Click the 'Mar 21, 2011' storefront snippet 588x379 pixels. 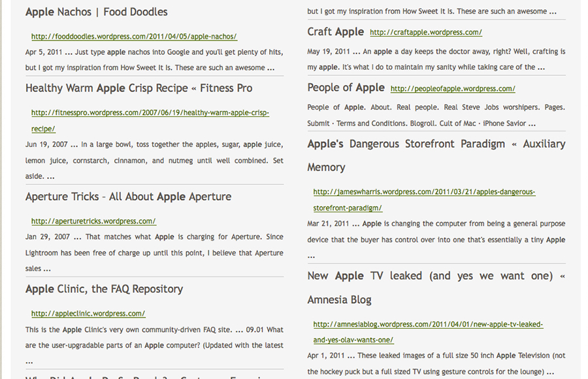tap(436, 239)
